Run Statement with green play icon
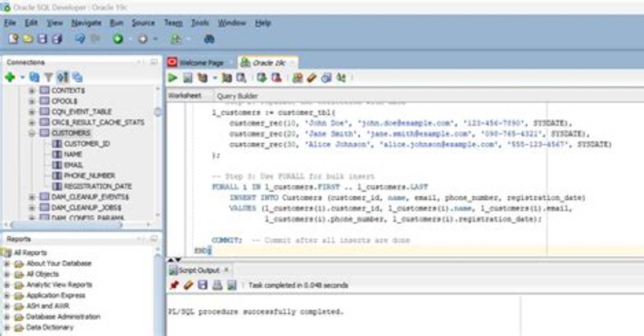 (172, 78)
